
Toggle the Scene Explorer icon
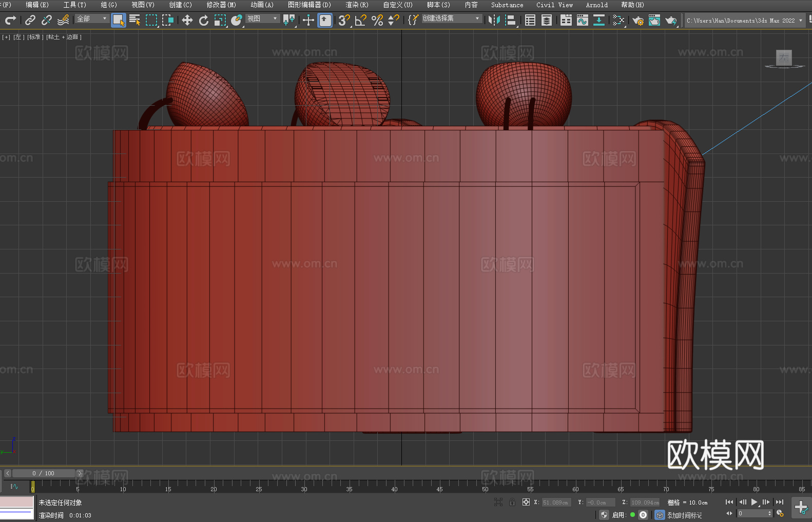[x=530, y=20]
